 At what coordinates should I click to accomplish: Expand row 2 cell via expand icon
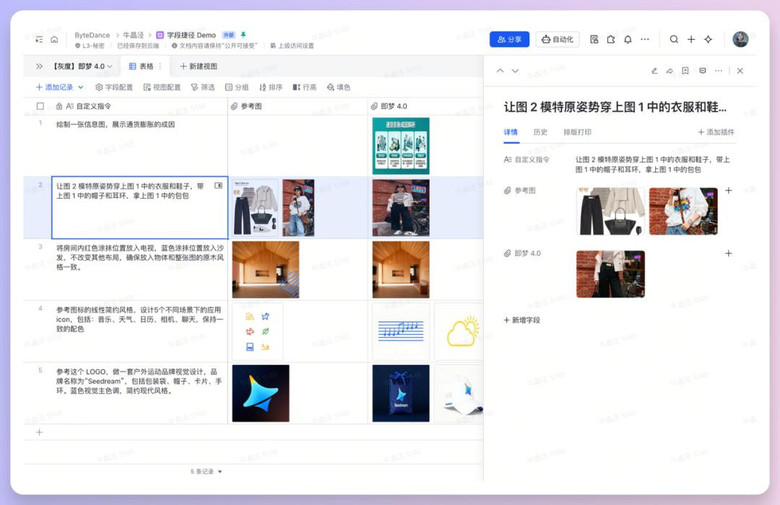[x=218, y=186]
